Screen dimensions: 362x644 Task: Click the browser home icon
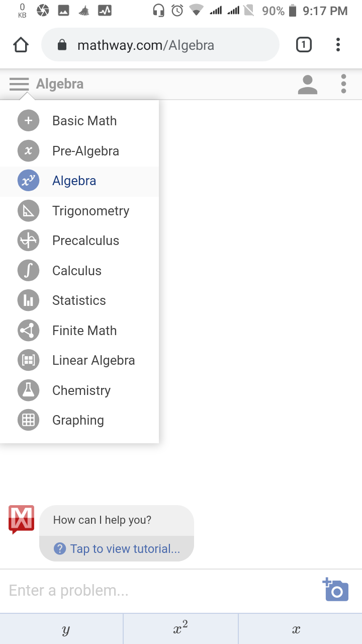click(x=21, y=45)
